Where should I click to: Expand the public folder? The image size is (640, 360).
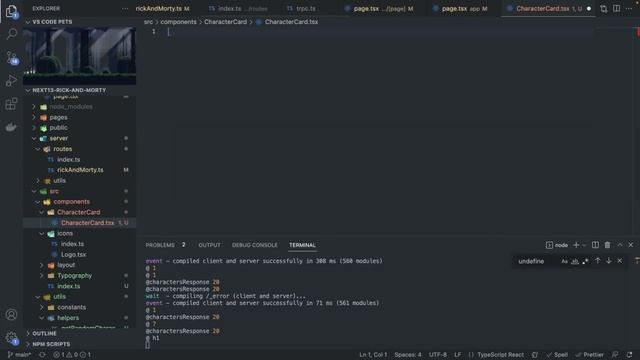[x=58, y=128]
